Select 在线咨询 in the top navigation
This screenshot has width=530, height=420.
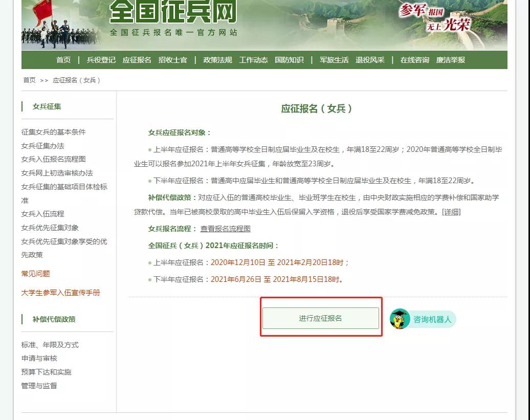pos(414,60)
